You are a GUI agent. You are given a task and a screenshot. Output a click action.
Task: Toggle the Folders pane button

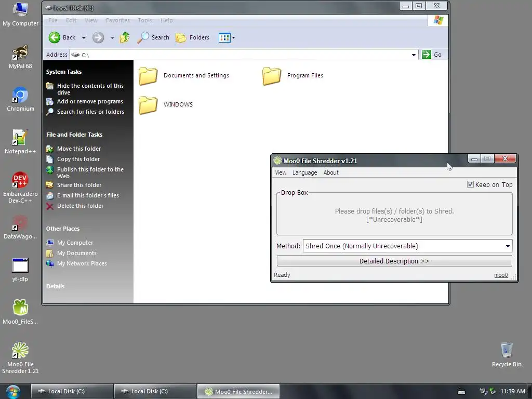[193, 37]
